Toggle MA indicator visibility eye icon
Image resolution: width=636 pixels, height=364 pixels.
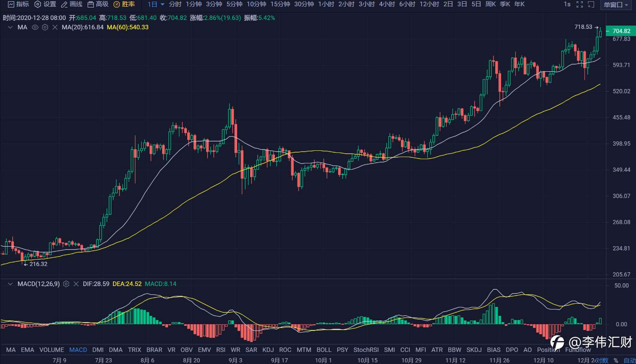click(x=35, y=27)
